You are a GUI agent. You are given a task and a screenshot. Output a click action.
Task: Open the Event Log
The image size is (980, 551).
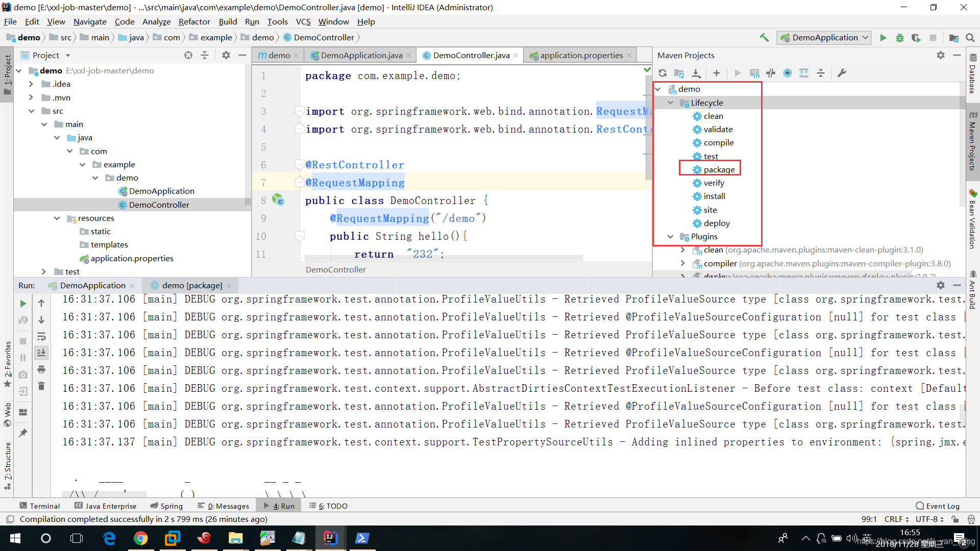tap(938, 506)
